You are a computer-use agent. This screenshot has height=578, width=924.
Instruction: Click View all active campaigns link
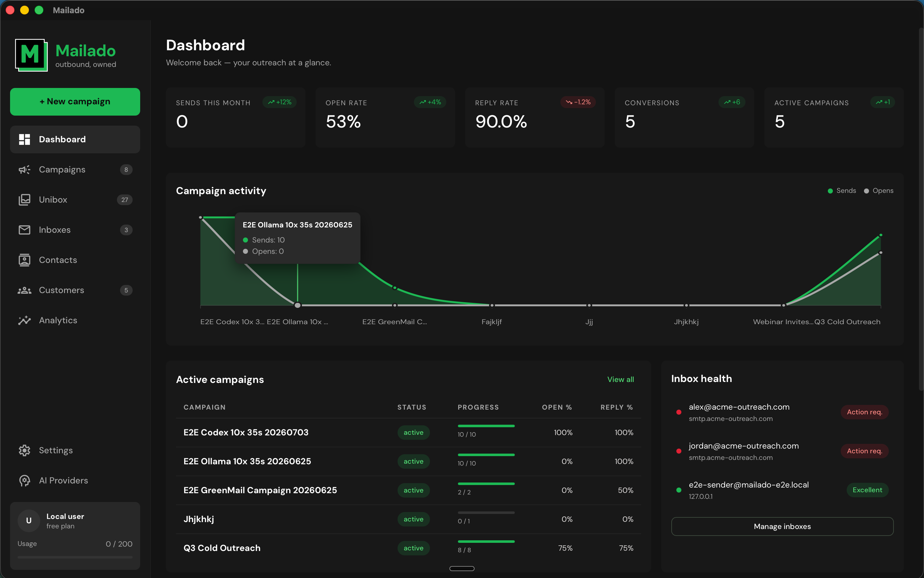coord(620,379)
